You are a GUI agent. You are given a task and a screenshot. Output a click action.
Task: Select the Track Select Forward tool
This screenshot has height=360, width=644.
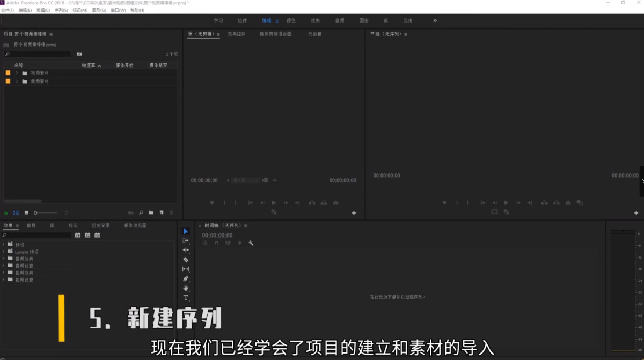[186, 241]
